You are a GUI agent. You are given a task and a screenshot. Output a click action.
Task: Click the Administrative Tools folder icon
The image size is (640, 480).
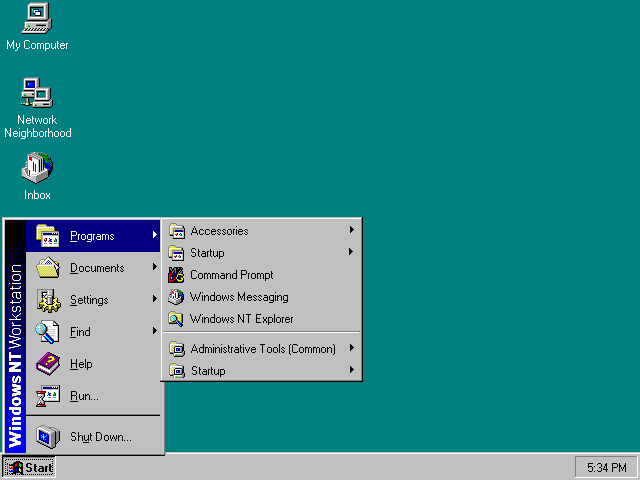click(x=177, y=349)
